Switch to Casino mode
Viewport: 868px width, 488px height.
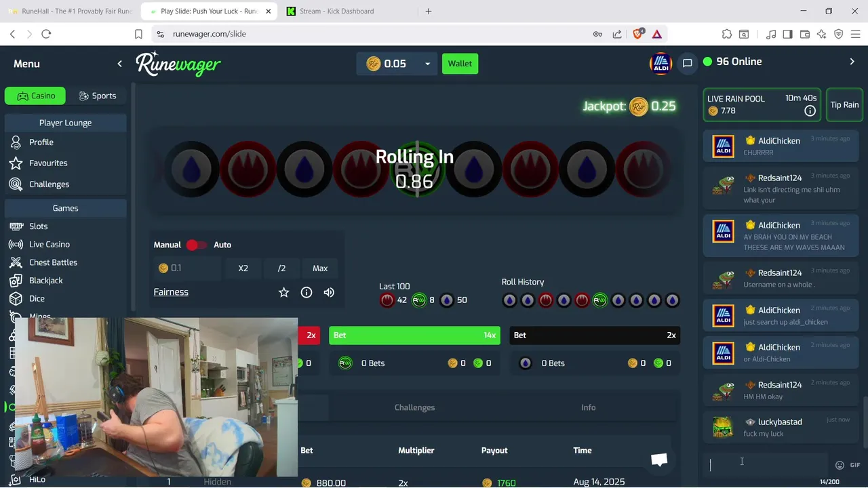(35, 96)
